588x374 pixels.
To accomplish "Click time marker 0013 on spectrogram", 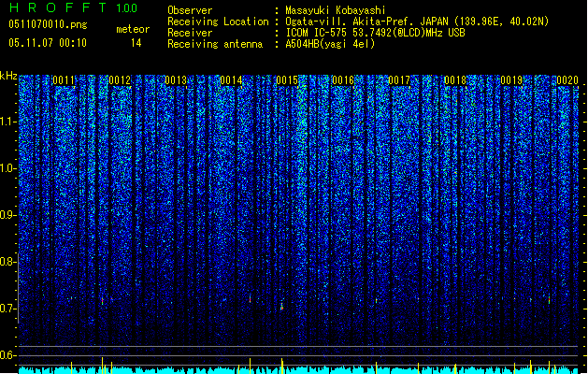I will click(176, 80).
